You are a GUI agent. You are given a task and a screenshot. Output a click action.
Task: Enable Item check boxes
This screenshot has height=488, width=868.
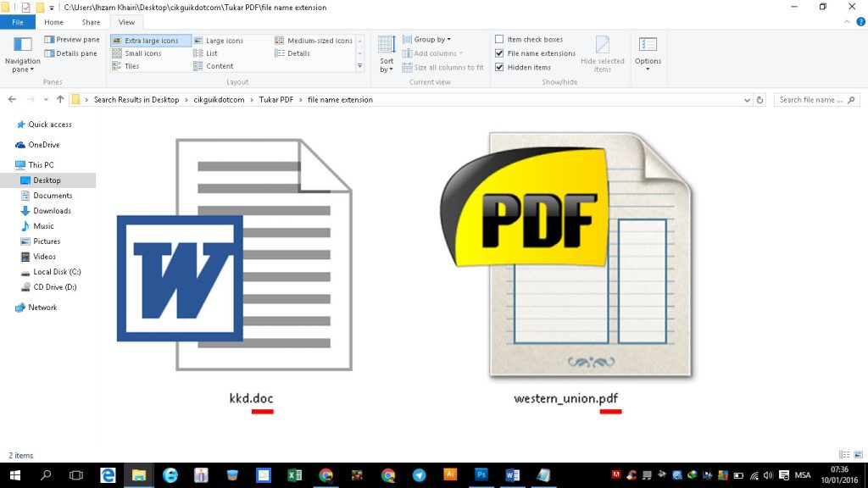coord(529,39)
